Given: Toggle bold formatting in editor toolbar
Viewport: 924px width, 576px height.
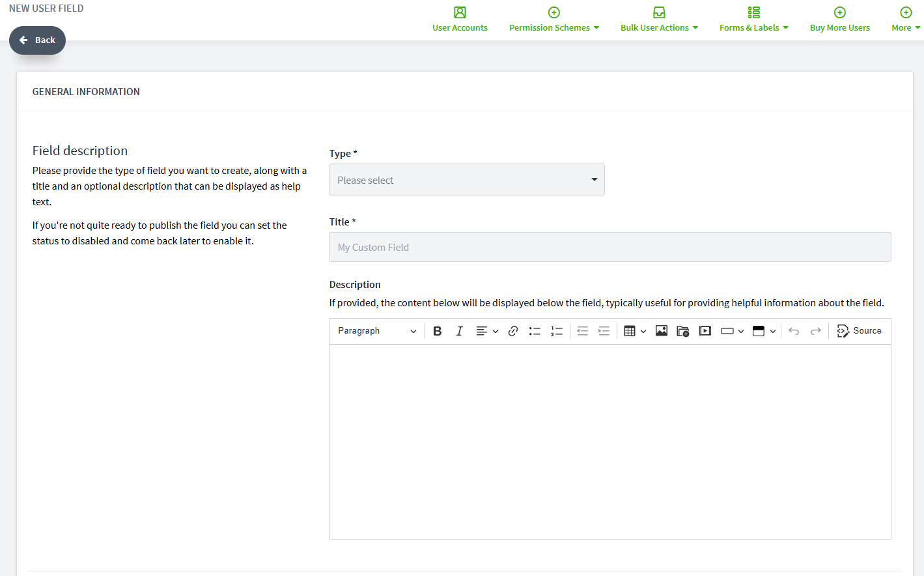Looking at the screenshot, I should point(438,331).
